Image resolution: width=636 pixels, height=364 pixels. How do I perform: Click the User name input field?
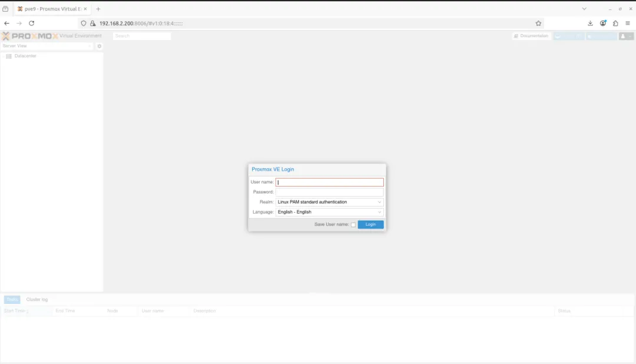click(329, 182)
